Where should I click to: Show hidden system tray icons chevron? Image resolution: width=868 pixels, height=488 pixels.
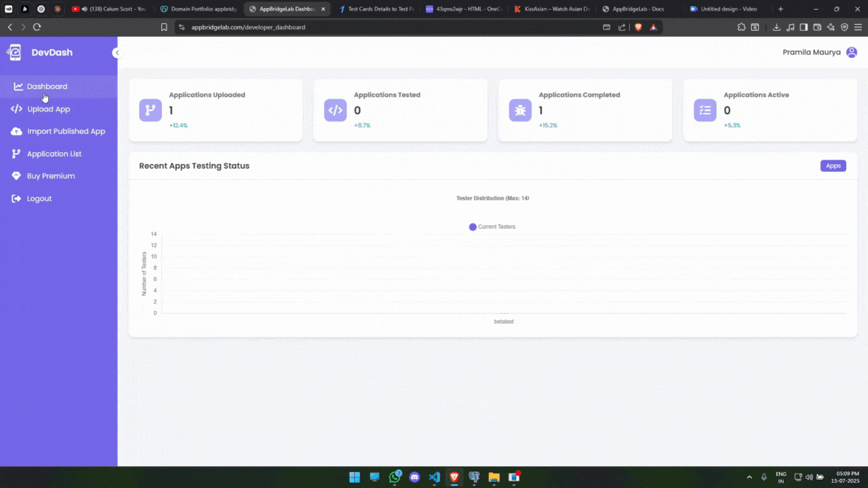tap(750, 477)
